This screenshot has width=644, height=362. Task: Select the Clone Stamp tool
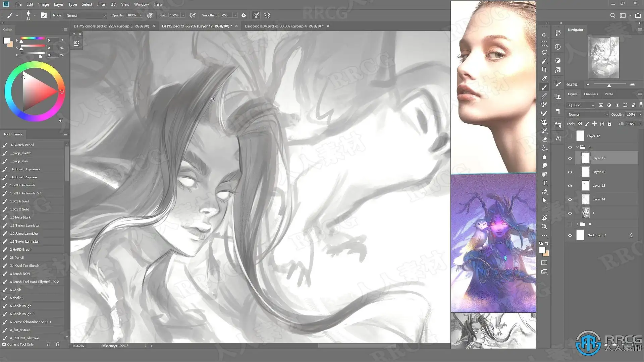(544, 122)
